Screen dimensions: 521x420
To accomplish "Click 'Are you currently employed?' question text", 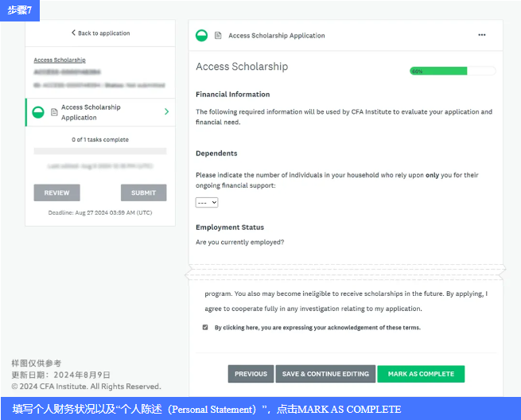I will (240, 242).
